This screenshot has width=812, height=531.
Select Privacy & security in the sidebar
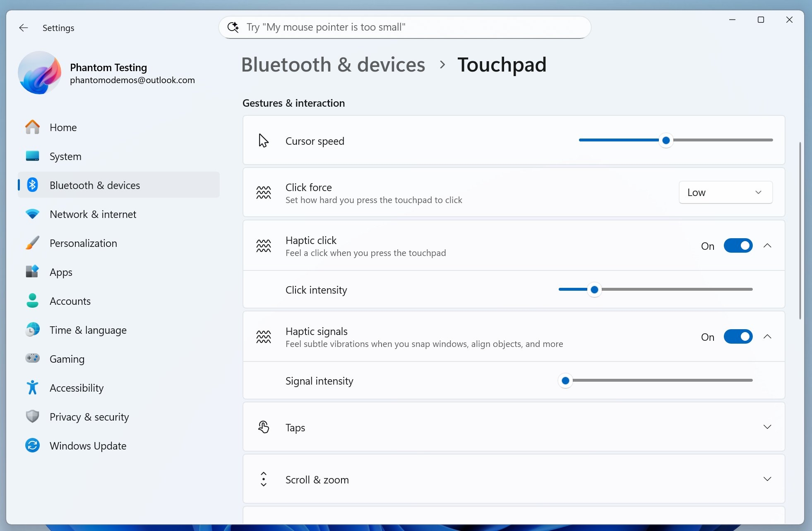tap(89, 416)
